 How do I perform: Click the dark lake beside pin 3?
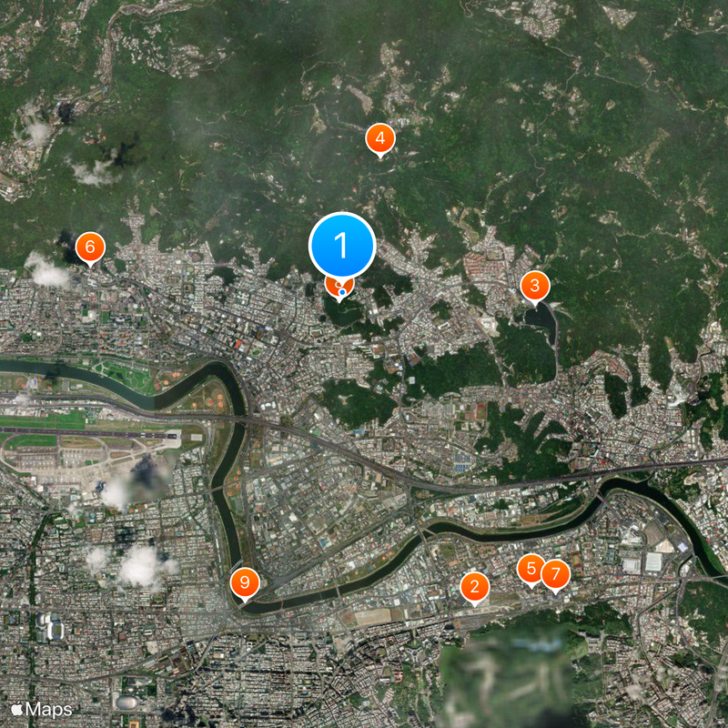[x=541, y=319]
